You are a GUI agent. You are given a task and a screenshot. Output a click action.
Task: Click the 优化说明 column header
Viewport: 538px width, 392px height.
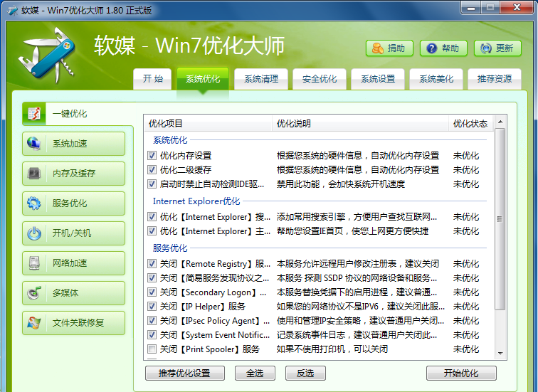(360, 124)
